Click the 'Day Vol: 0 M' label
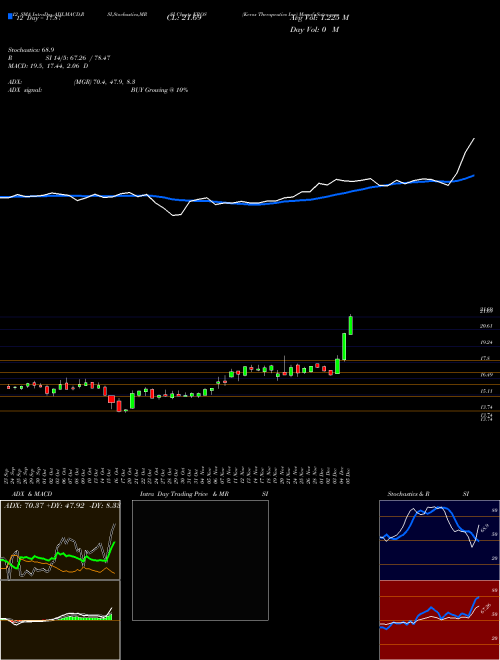The width and height of the screenshot is (500, 660). pyautogui.click(x=314, y=30)
